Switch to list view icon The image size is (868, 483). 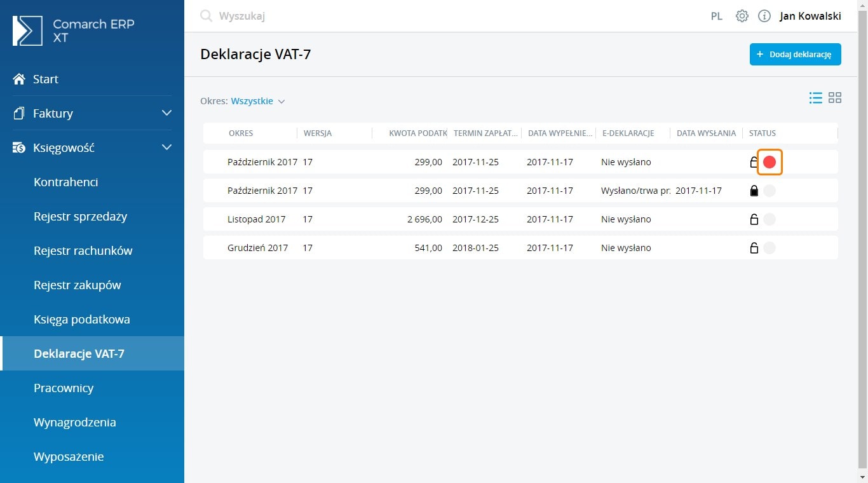pyautogui.click(x=815, y=98)
